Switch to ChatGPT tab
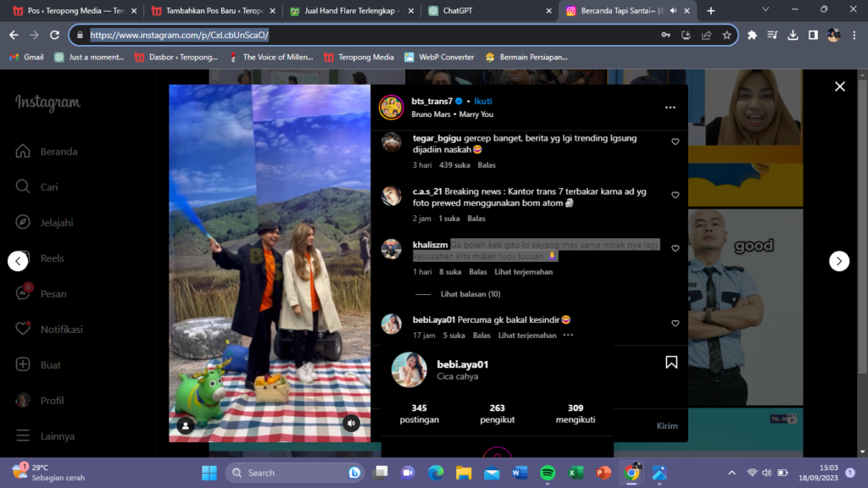The width and height of the screenshot is (868, 488). pos(491,10)
